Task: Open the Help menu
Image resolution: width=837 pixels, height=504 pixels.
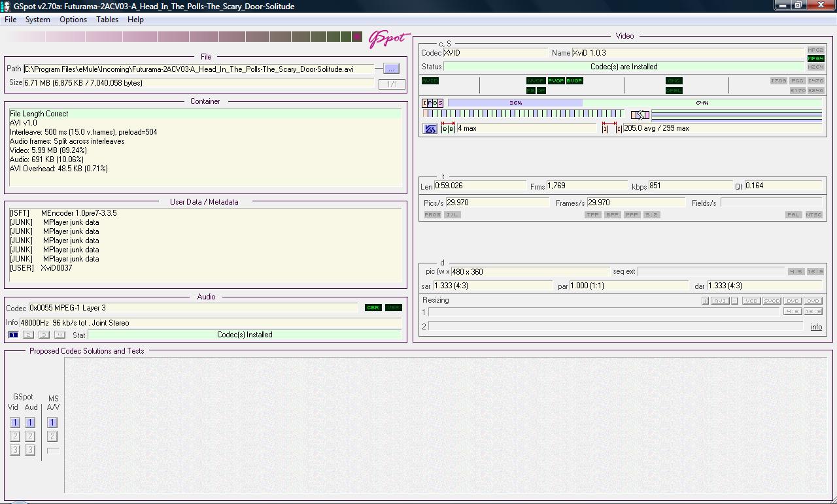Action: pyautogui.click(x=135, y=20)
